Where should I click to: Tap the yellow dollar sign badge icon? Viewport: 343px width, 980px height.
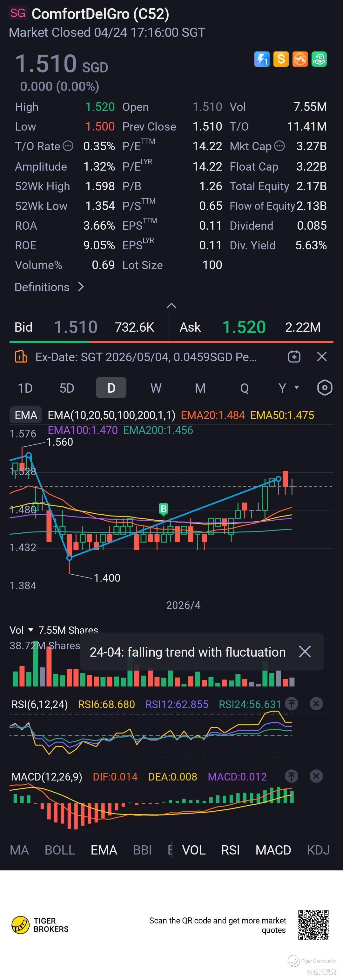coord(281,59)
